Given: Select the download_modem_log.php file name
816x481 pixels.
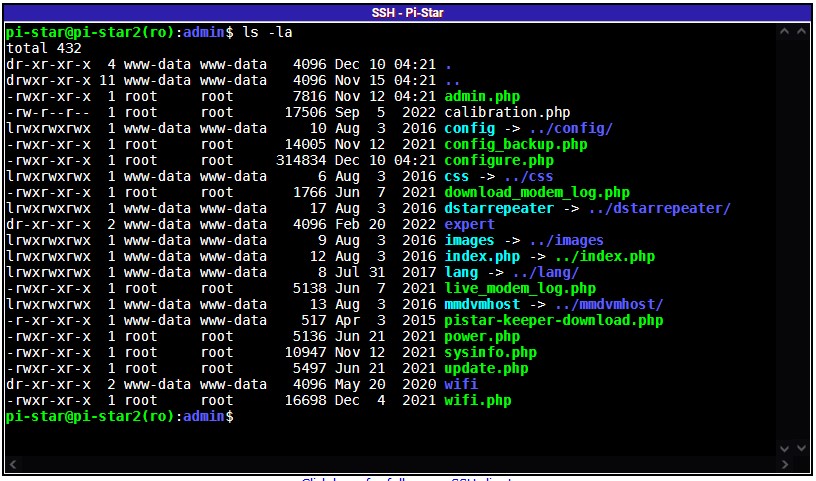Looking at the screenshot, I should tap(537, 193).
